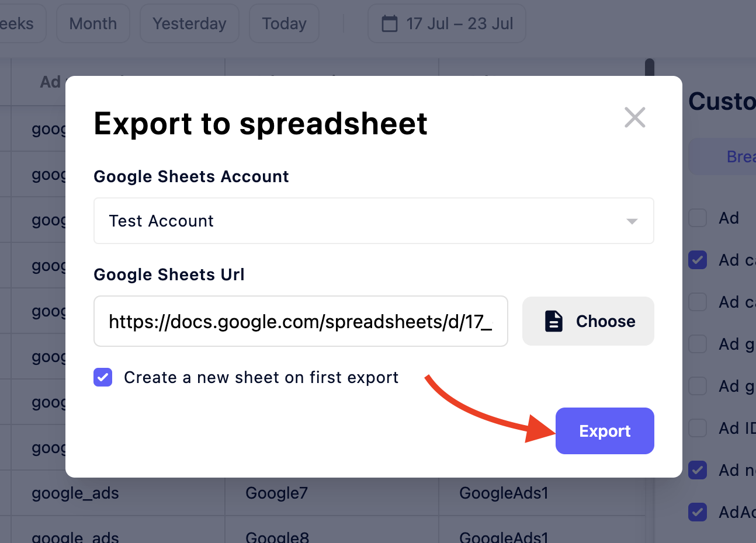
Task: Check the first Ad group checkbox
Action: click(697, 344)
